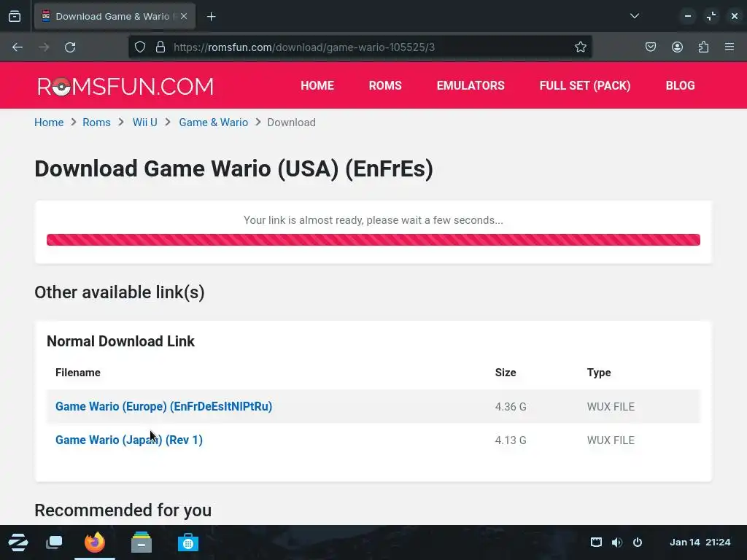Follow the Roms breadcrumb link
The height and width of the screenshot is (560, 747).
pos(96,122)
